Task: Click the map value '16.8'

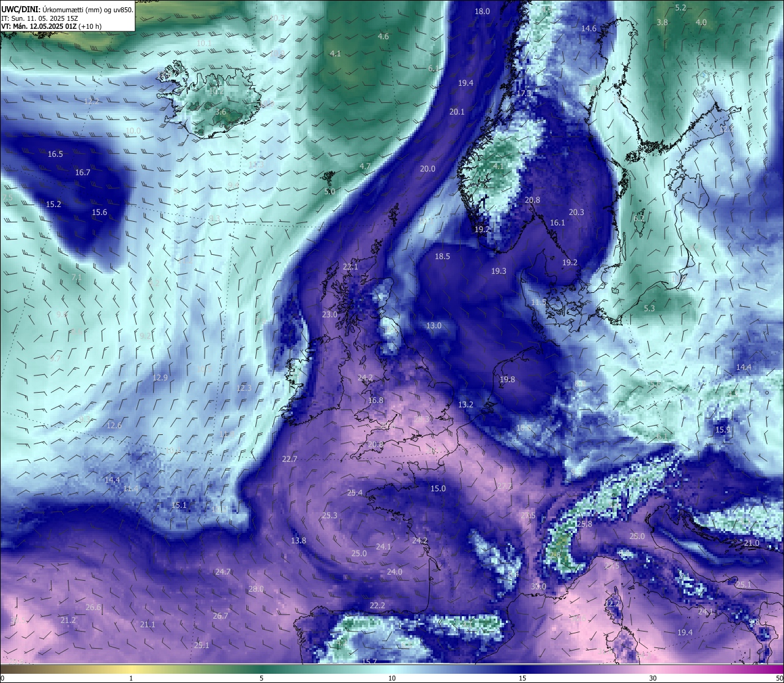Action: click(x=375, y=401)
